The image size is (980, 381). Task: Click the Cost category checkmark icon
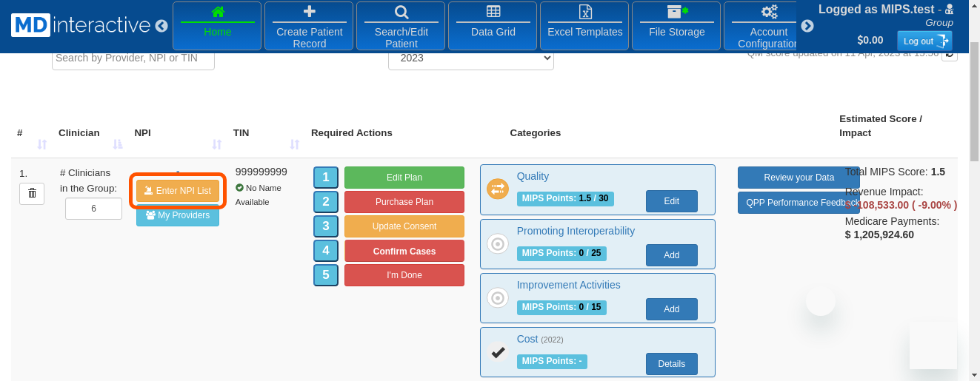pos(498,353)
